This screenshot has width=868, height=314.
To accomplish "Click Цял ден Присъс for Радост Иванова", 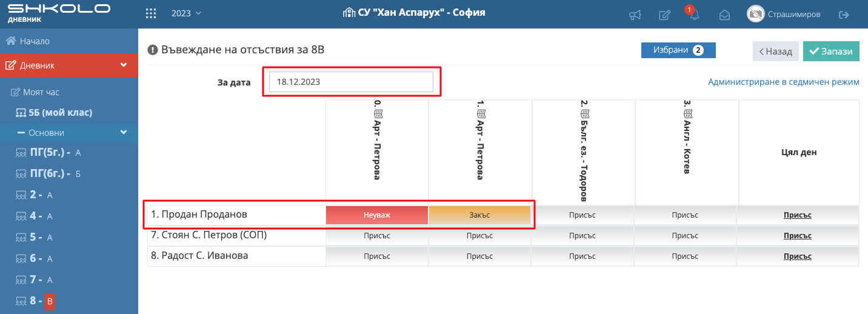I will (x=798, y=256).
